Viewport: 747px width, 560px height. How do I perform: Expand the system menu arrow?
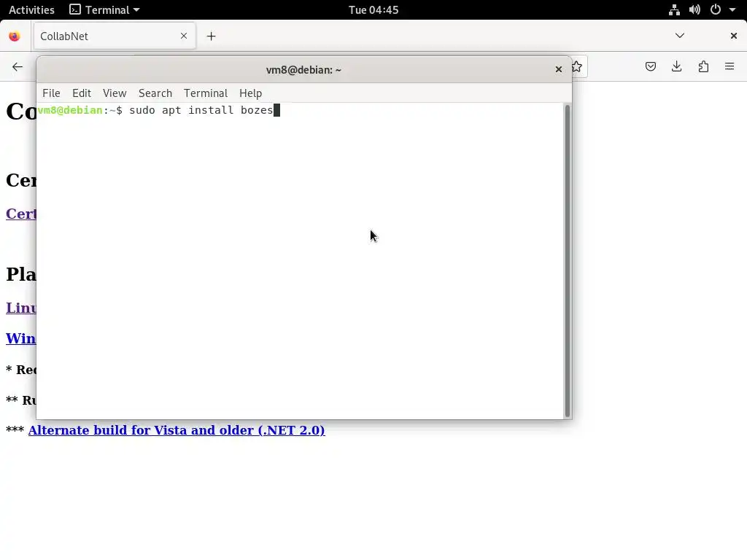732,9
